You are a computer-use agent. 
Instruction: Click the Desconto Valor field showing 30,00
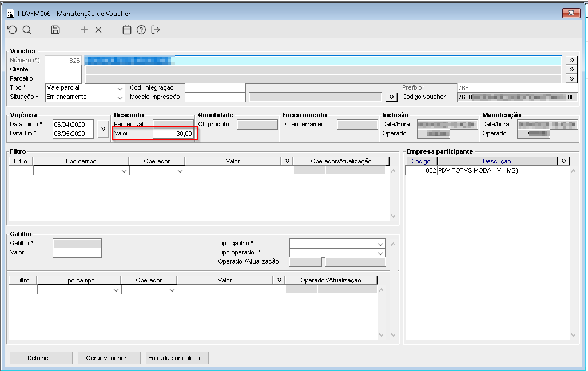tap(173, 134)
